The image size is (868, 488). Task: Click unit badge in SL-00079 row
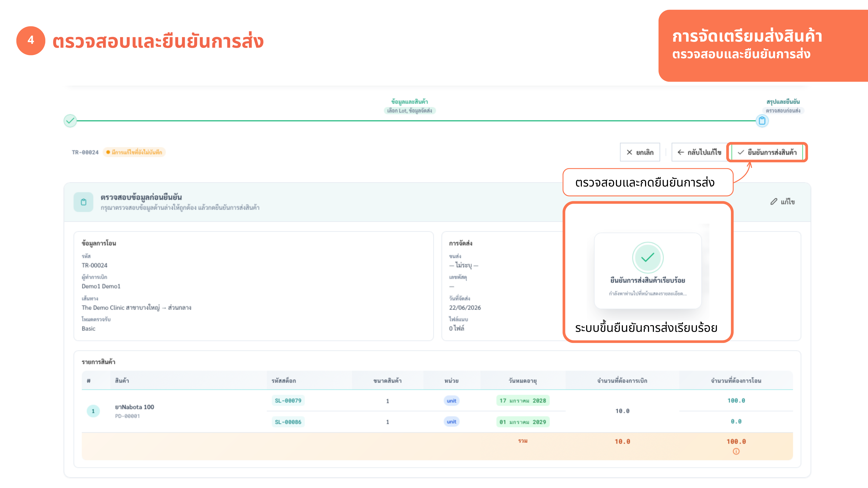[452, 401]
